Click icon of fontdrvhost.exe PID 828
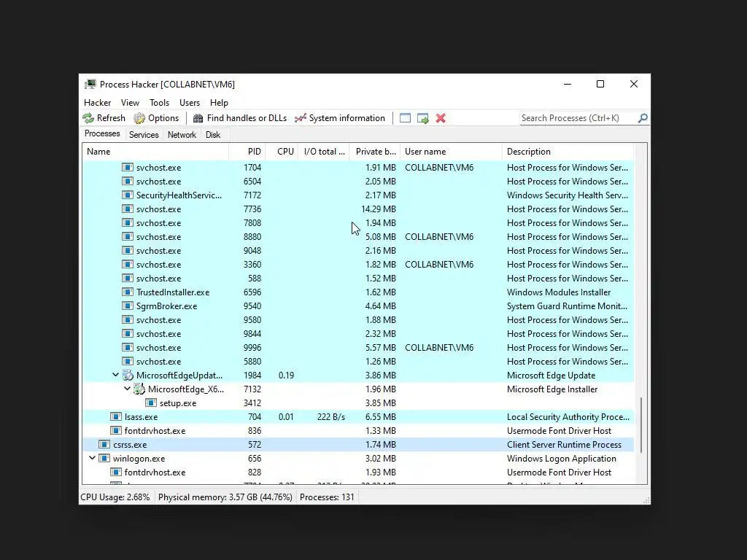Image resolution: width=747 pixels, height=560 pixels. coord(116,472)
